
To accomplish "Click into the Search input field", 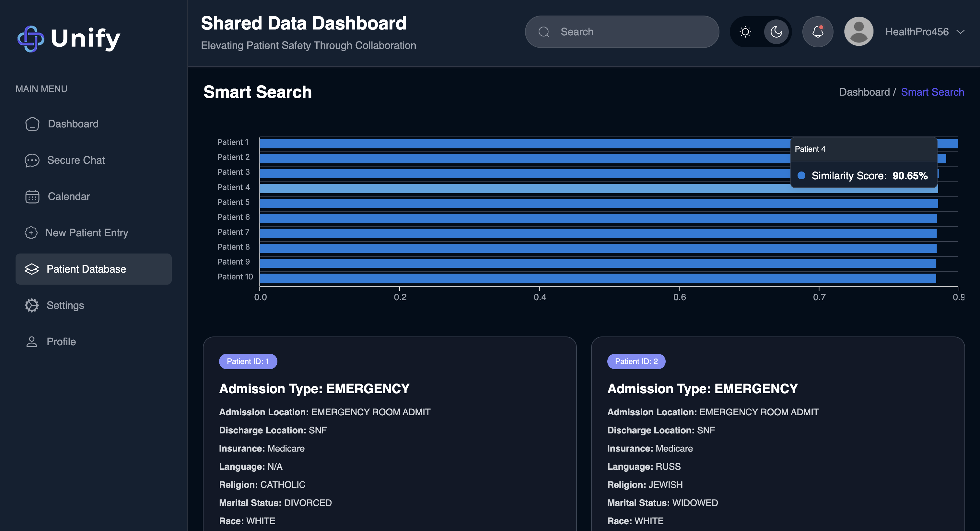I will tap(632, 31).
